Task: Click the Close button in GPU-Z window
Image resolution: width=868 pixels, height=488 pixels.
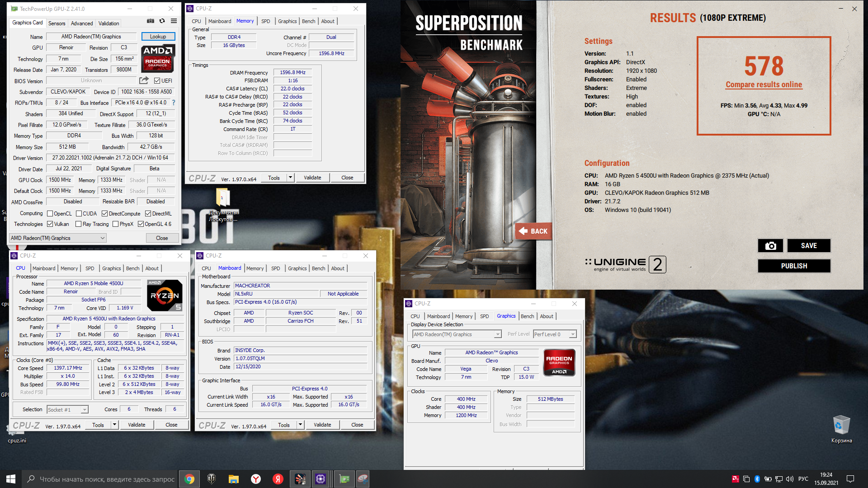Action: [162, 238]
